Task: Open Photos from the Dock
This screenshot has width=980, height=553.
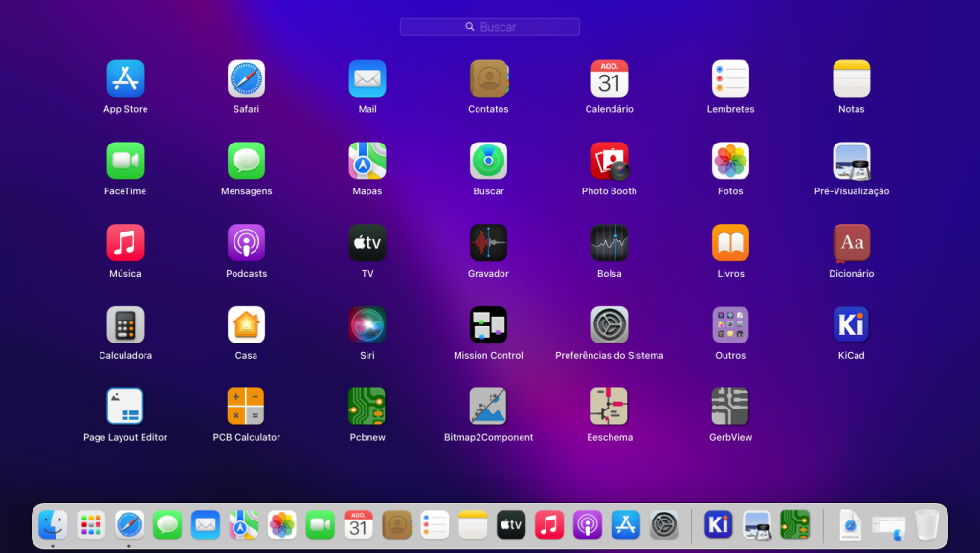Action: click(x=282, y=525)
